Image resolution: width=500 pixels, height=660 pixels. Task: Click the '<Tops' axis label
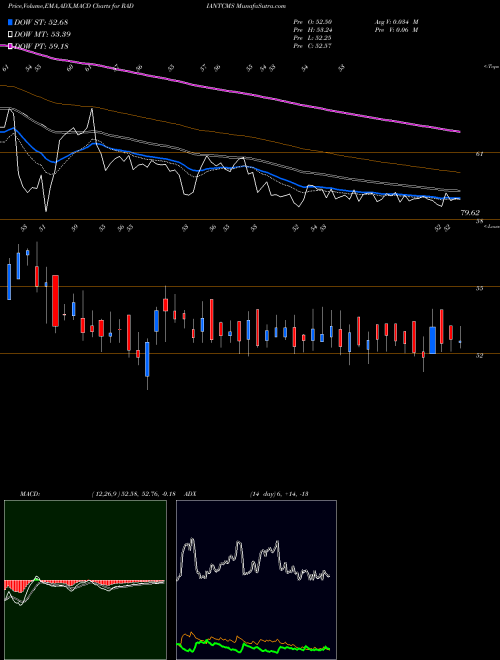tap(491, 67)
